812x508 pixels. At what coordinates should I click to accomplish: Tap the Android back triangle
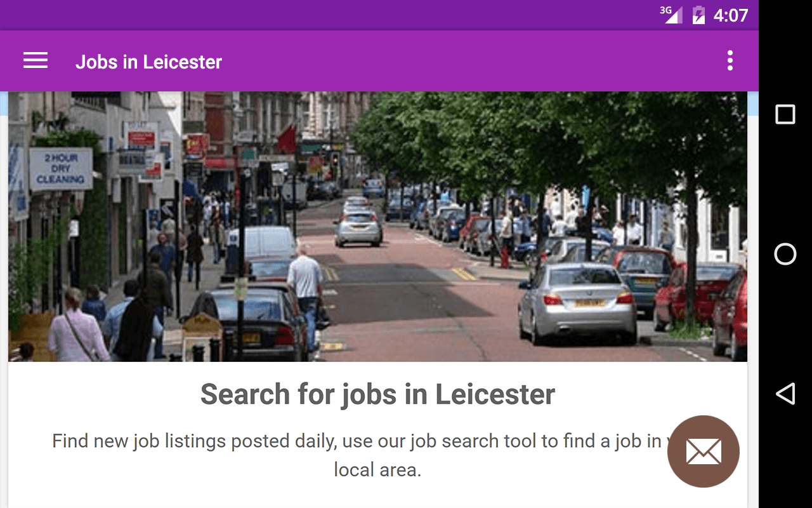pyautogui.click(x=785, y=394)
